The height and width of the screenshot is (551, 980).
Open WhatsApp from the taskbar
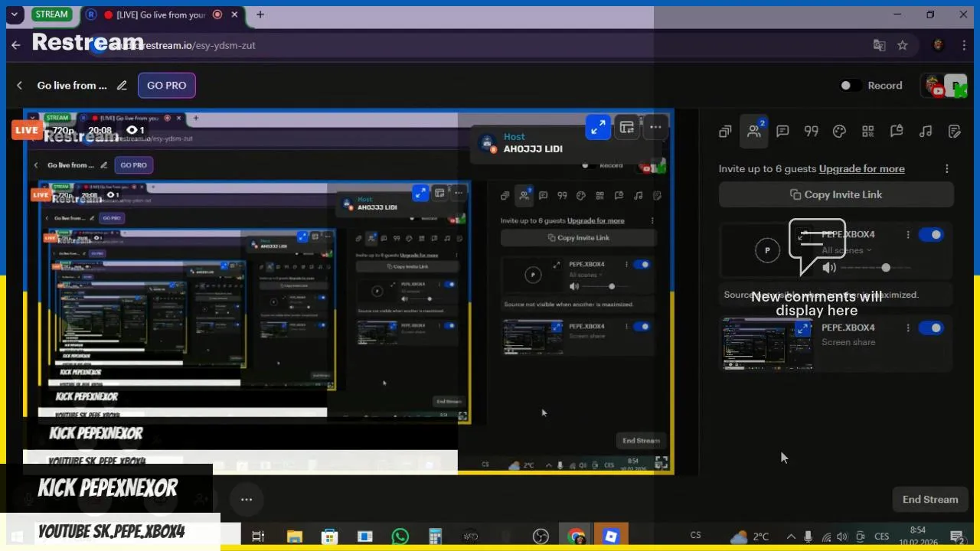(400, 536)
